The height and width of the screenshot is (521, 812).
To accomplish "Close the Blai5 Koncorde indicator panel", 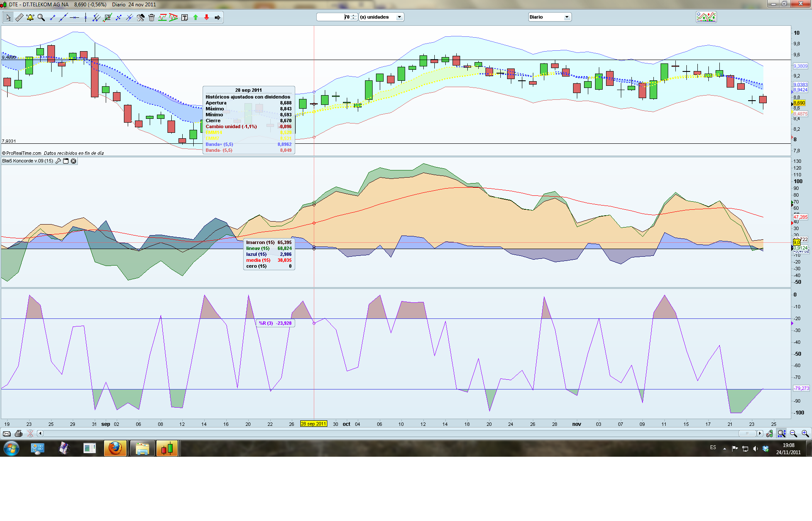I will [74, 161].
